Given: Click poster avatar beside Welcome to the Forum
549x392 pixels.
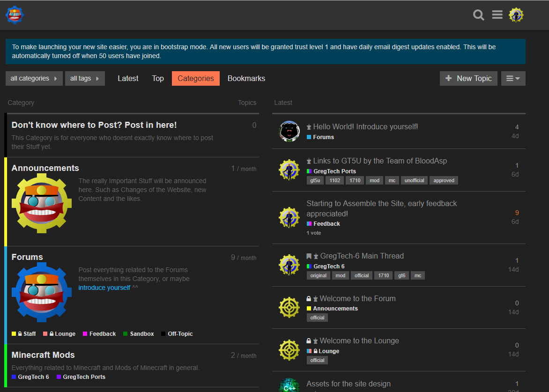Looking at the screenshot, I should pyautogui.click(x=289, y=308).
